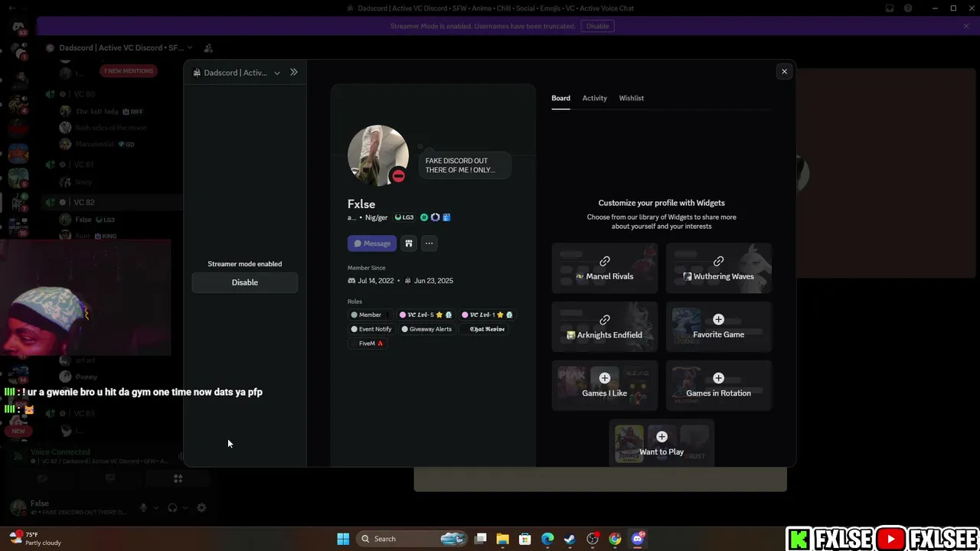This screenshot has width=980, height=551.
Task: Click the green hashtag profile badge
Action: 424,217
